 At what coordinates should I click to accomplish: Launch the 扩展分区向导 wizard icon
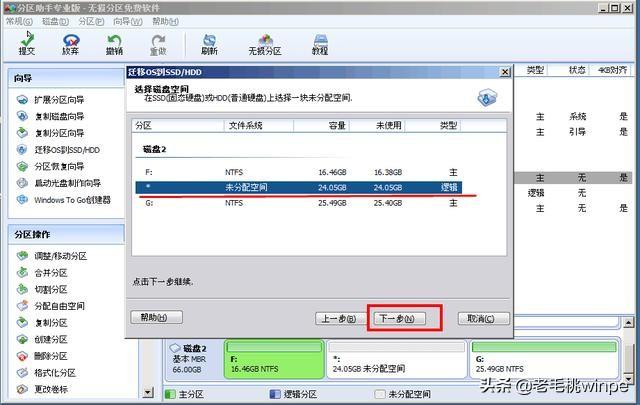(x=22, y=100)
